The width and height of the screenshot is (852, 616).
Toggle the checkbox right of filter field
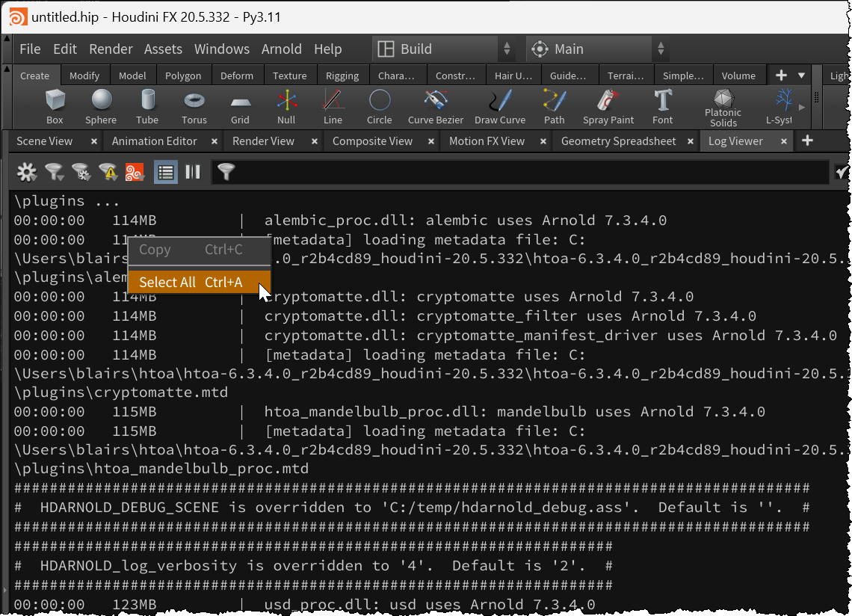pos(842,173)
